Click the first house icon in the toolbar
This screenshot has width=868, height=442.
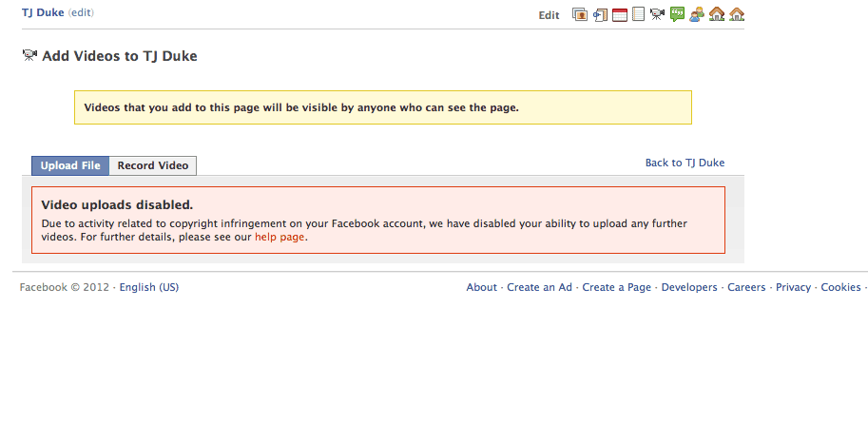(x=717, y=14)
